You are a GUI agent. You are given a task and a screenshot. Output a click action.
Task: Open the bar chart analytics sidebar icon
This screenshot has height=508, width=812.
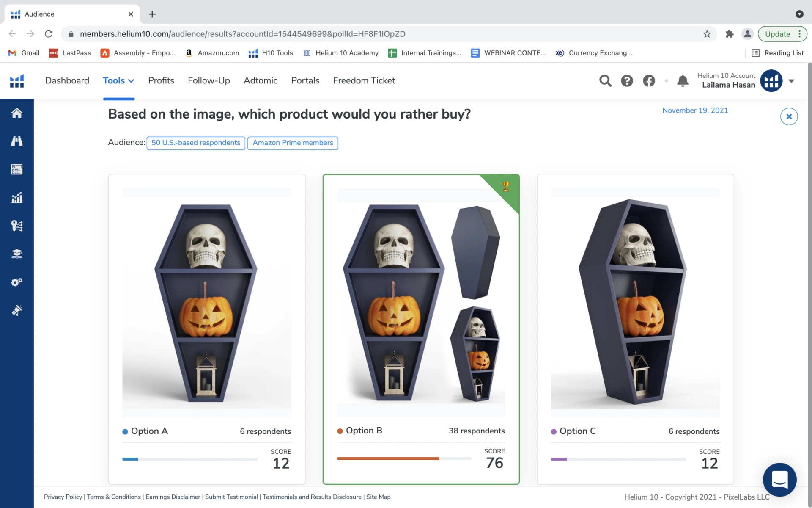16,198
